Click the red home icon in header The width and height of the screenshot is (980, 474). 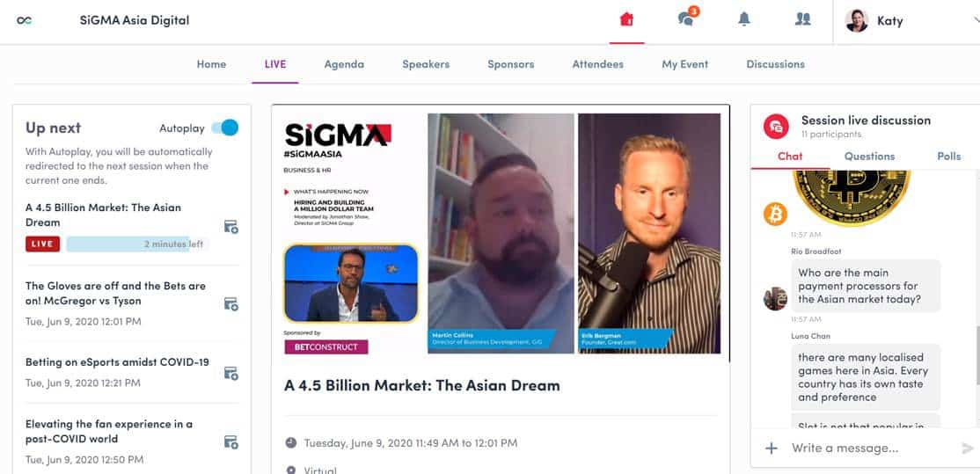tap(626, 19)
